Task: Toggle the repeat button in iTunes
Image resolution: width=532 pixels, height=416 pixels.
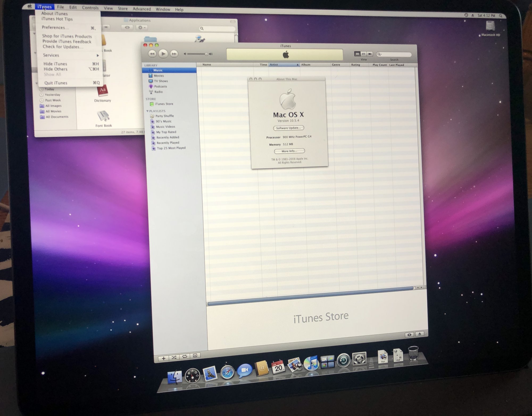Action: coord(185,356)
